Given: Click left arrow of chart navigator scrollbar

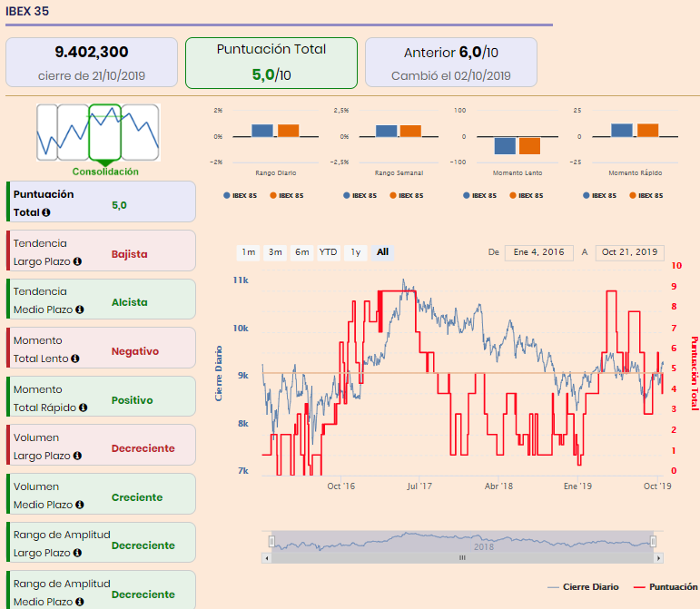Looking at the screenshot, I should (267, 557).
